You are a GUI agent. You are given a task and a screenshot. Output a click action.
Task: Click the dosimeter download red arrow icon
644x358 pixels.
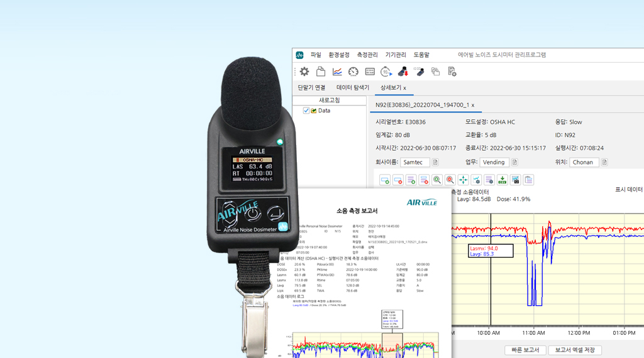click(x=402, y=72)
